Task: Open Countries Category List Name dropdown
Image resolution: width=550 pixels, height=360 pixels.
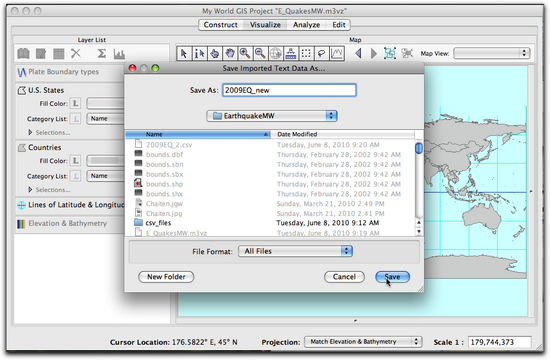Action: click(106, 176)
